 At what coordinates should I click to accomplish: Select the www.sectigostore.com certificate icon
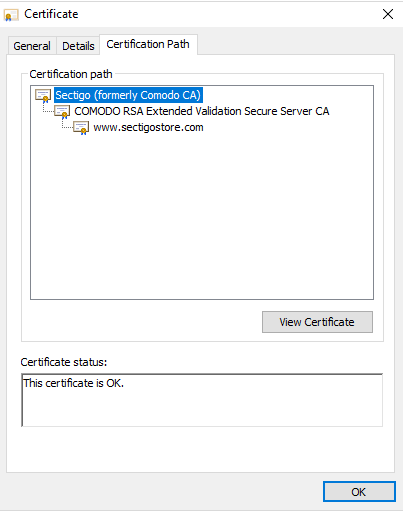[81, 128]
